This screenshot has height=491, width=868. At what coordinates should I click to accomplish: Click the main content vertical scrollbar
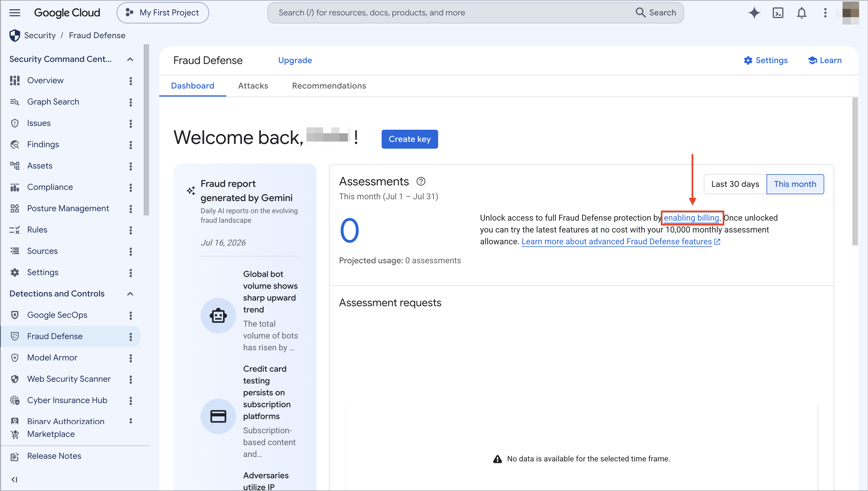[855, 171]
